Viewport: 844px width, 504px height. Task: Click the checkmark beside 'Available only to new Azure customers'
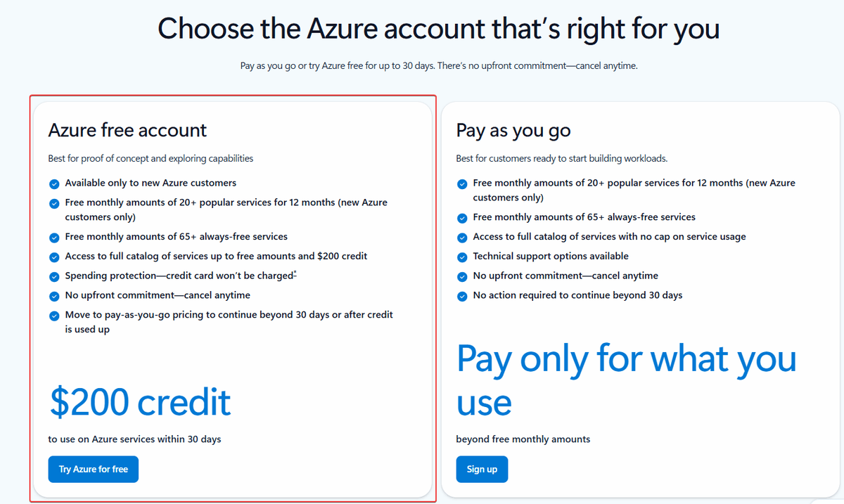coord(54,183)
